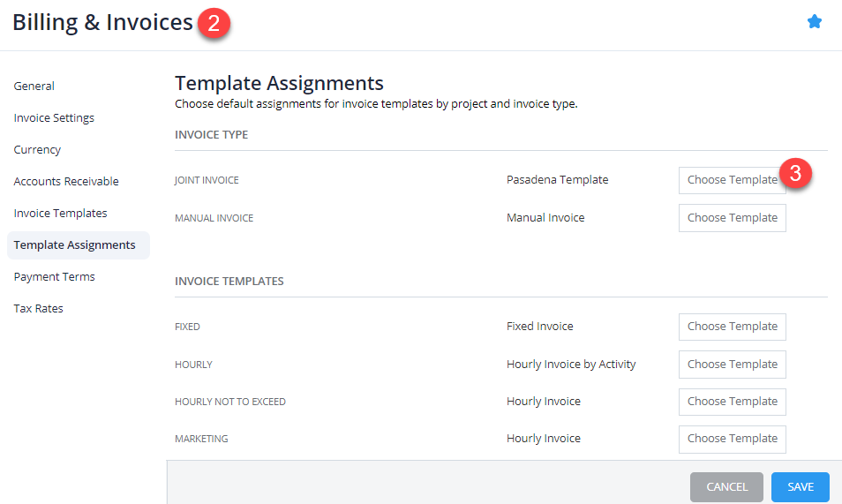Viewport: 842px width, 504px height.
Task: Click the red step 3 badge
Action: point(795,173)
